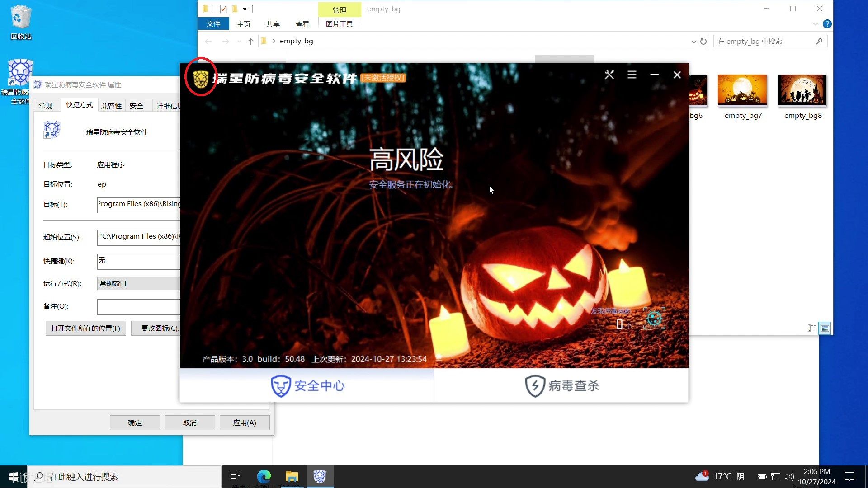Screen dimensions: 868x488
Task: Click the 更改图标 button
Action: [156, 328]
